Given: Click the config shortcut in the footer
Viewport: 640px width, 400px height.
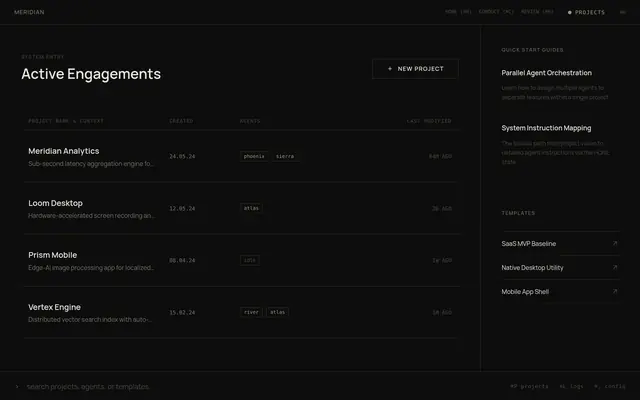Looking at the screenshot, I should tap(610, 386).
